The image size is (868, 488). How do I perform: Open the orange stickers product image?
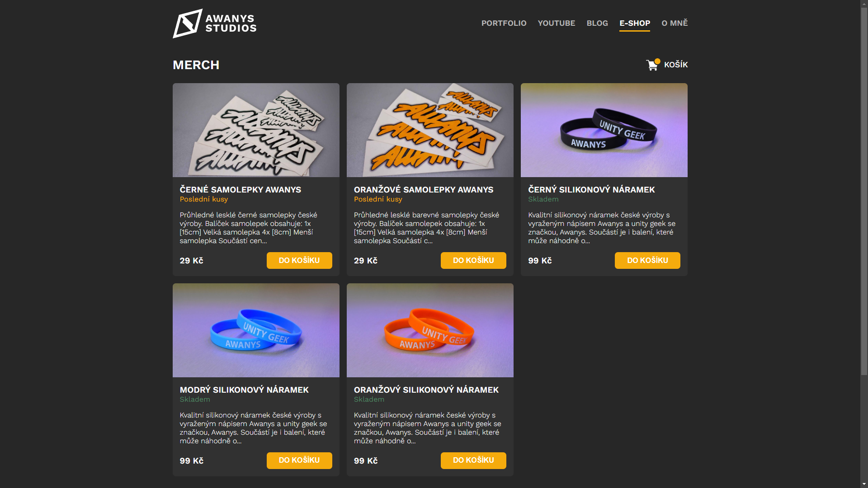tap(430, 130)
